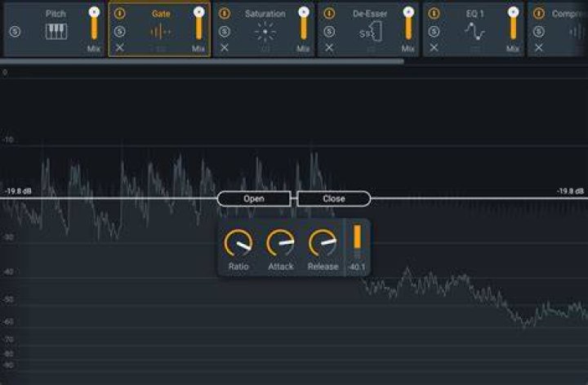
Task: Click the Open threshold handle
Action: [254, 198]
